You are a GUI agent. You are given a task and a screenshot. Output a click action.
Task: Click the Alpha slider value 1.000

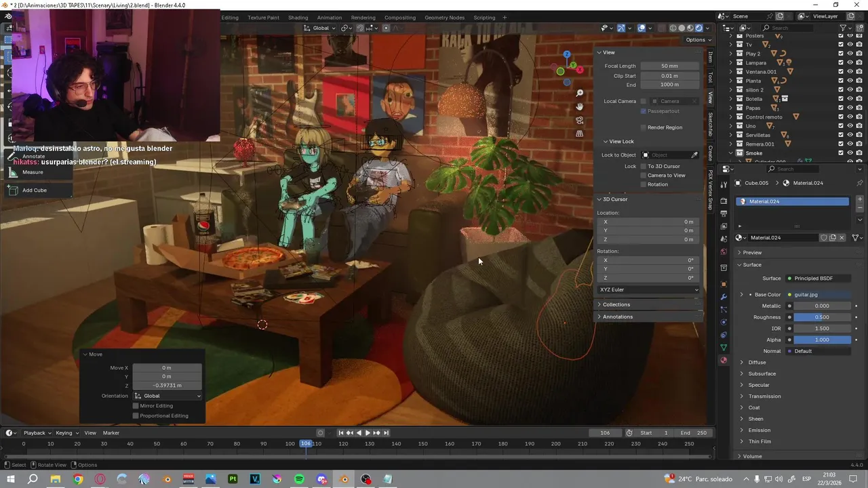point(822,340)
